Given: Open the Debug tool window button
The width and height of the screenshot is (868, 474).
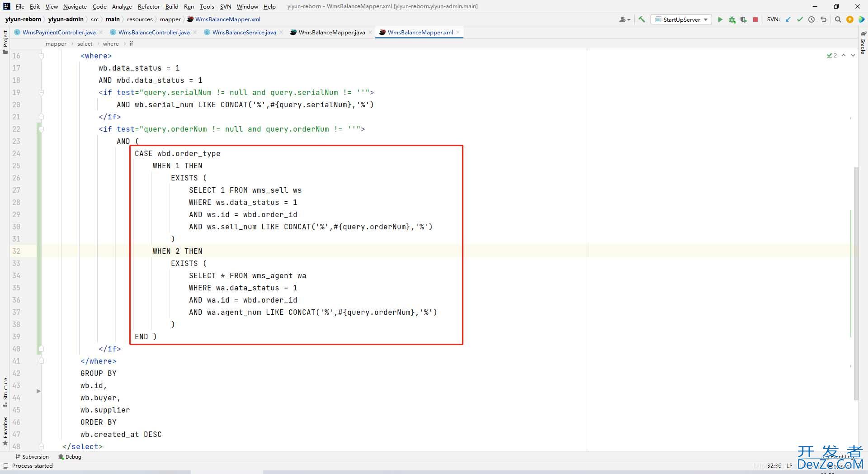Looking at the screenshot, I should point(70,457).
